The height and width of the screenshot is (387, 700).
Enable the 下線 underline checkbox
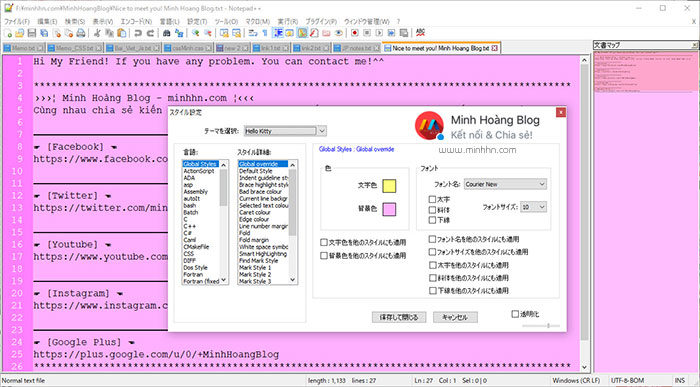click(432, 220)
